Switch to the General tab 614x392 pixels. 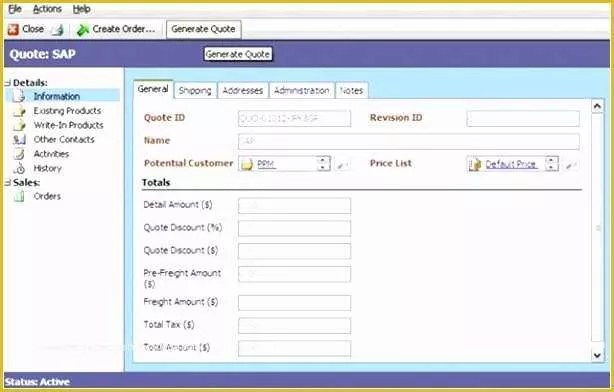[153, 89]
